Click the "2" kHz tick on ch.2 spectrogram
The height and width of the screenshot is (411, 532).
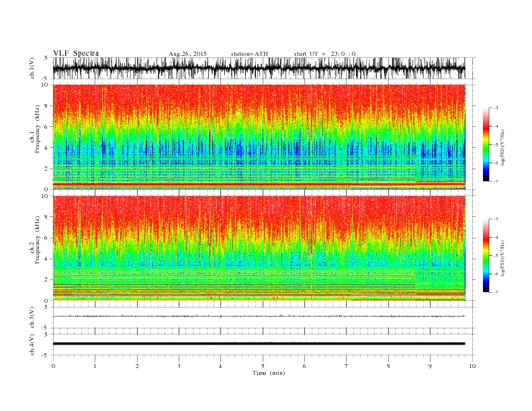pyautogui.click(x=47, y=280)
